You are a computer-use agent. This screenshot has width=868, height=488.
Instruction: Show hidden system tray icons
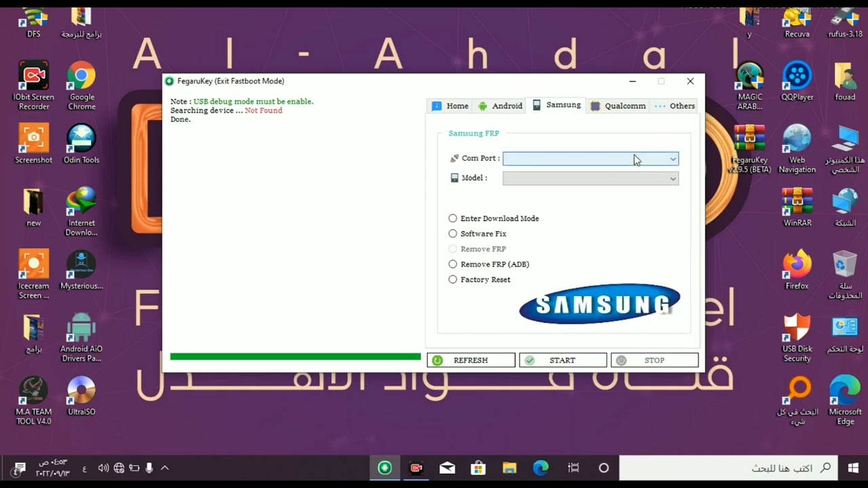coord(164,468)
